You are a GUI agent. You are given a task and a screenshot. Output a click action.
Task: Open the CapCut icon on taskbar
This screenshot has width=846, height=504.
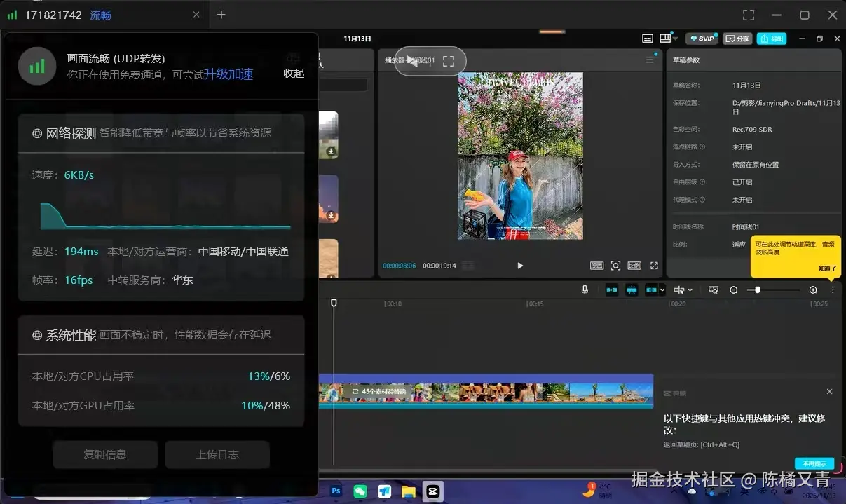tap(432, 491)
